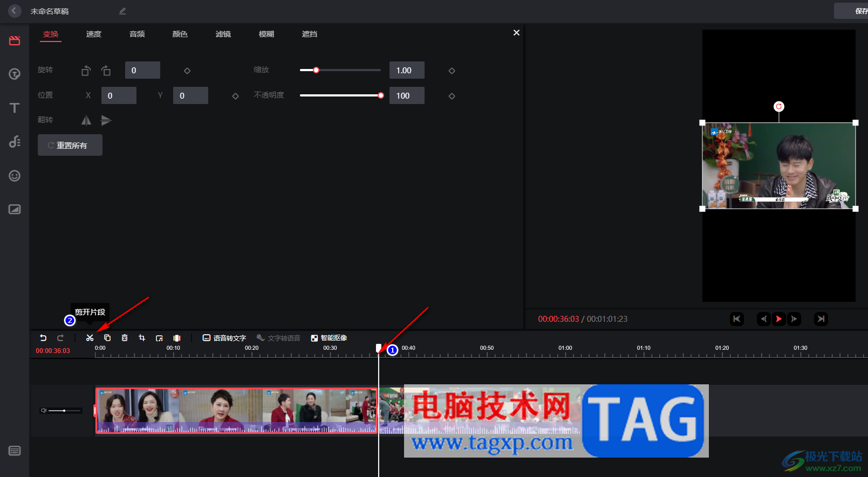Image resolution: width=868 pixels, height=477 pixels.
Task: Open the stickers smiley sidebar icon
Action: coord(15,176)
